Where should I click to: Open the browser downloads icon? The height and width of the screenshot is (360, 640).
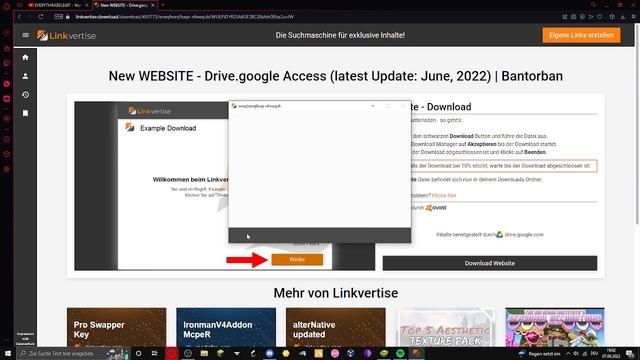tap(622, 17)
